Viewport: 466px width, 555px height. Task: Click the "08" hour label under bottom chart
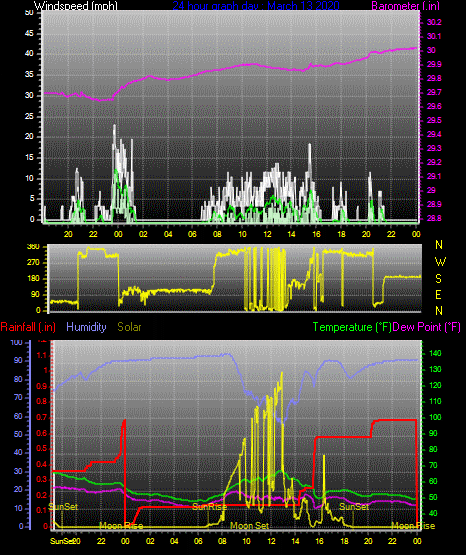[x=222, y=541]
